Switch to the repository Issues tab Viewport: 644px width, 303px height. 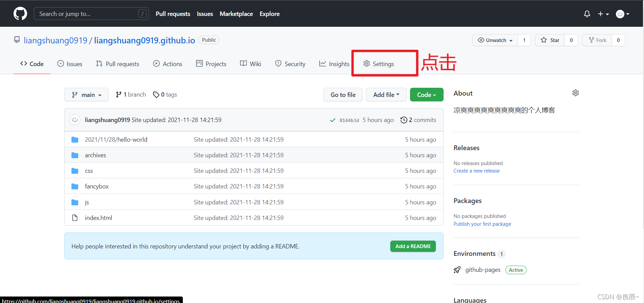click(x=70, y=64)
